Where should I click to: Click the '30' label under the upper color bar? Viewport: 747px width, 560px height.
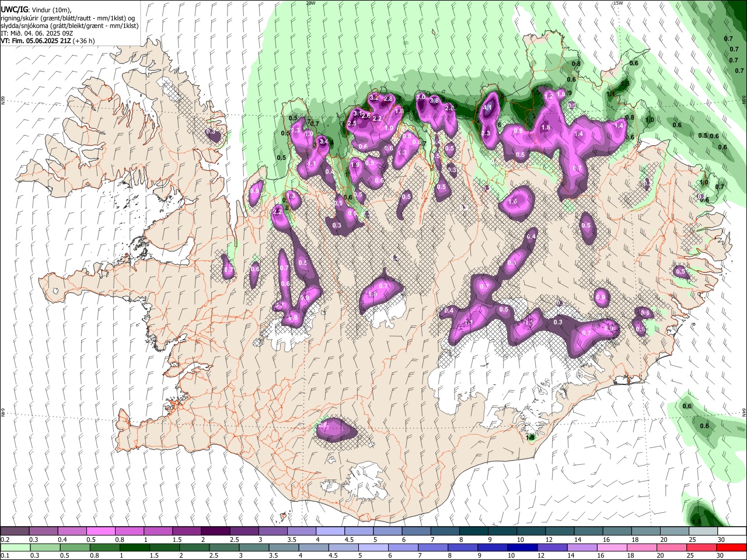(721, 540)
